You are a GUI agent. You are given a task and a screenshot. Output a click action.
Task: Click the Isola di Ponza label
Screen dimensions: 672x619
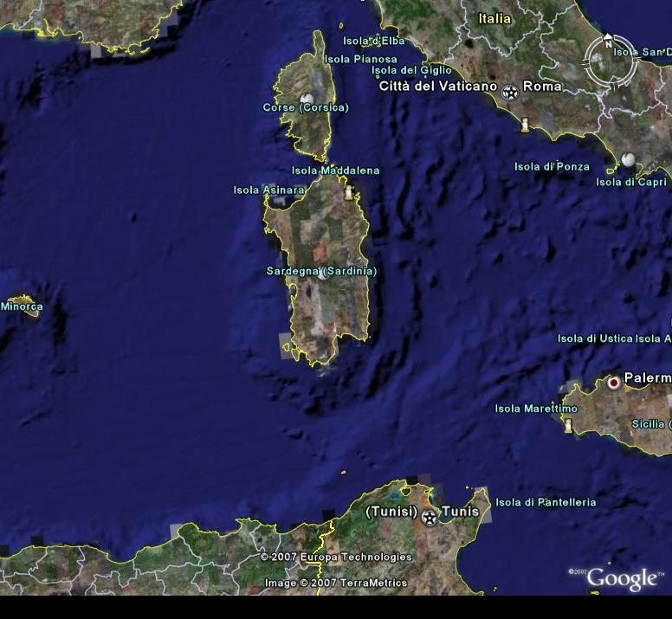(x=552, y=166)
